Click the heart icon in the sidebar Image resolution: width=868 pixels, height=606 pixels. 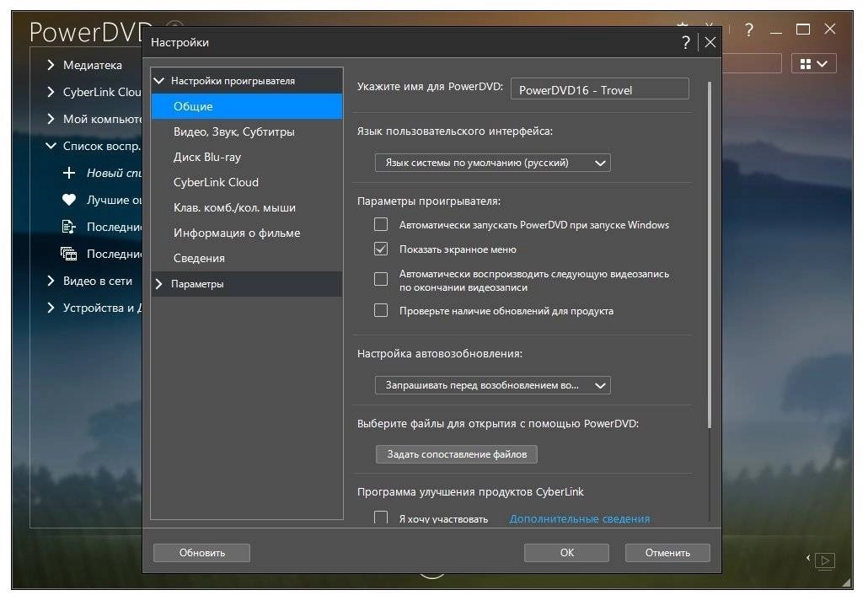(x=68, y=200)
